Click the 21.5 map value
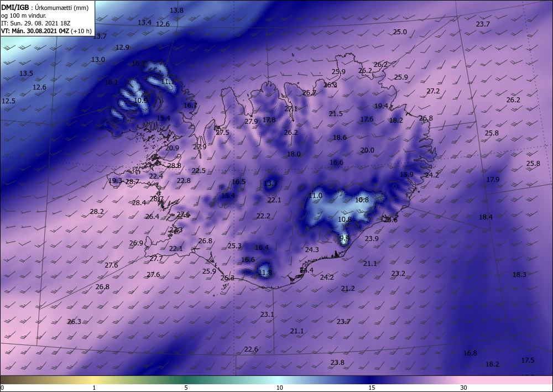 [x=336, y=113]
